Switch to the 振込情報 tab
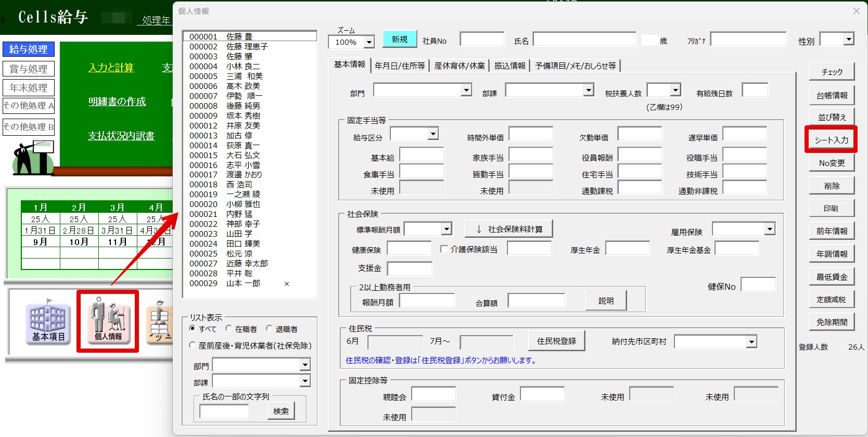 click(x=509, y=66)
